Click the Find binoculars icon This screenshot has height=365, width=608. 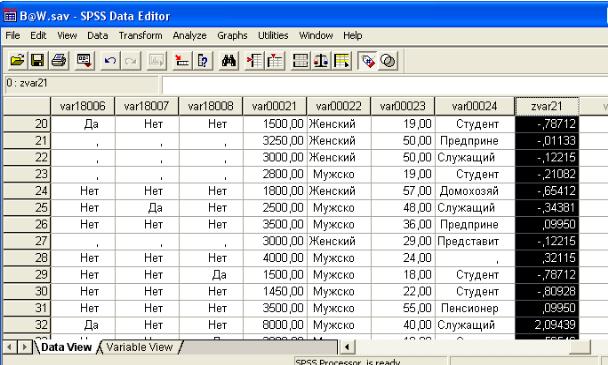coord(229,61)
